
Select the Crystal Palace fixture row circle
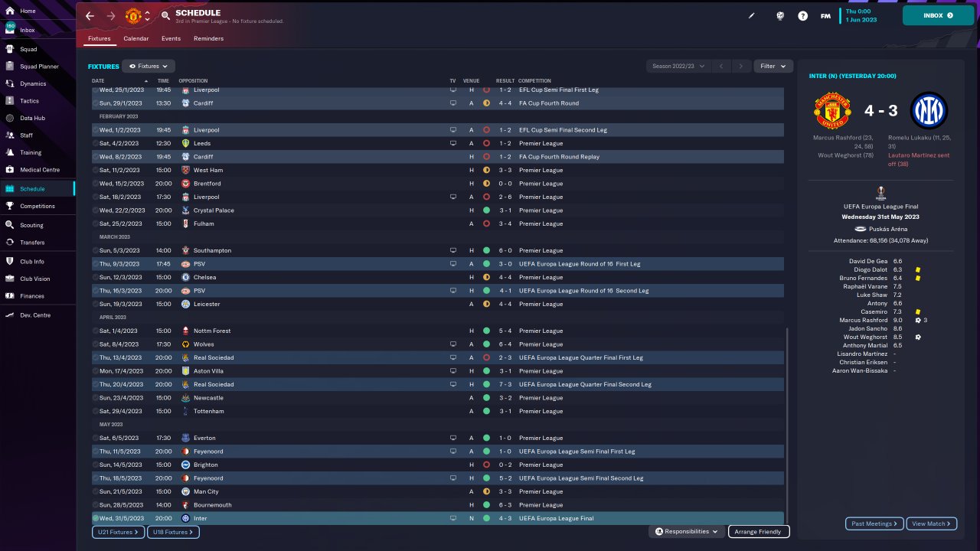click(x=96, y=210)
